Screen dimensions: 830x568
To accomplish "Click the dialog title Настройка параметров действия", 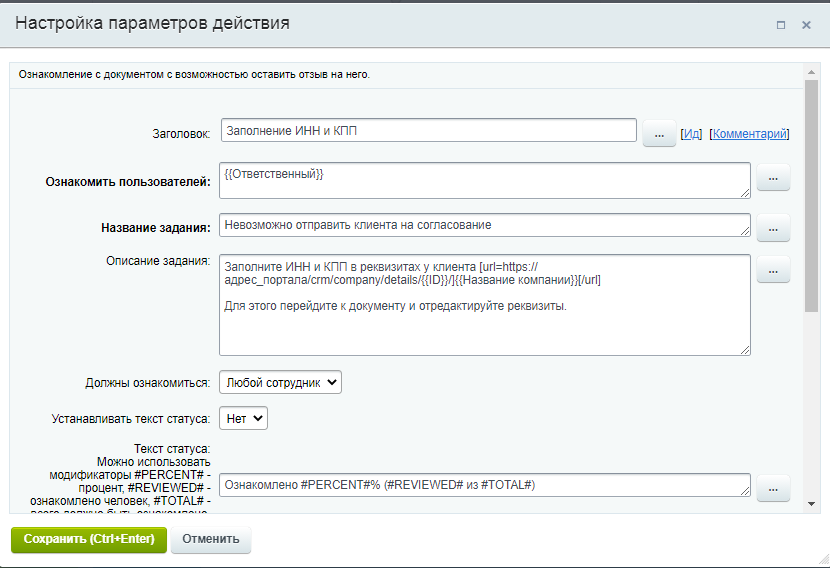I will coord(152,23).
